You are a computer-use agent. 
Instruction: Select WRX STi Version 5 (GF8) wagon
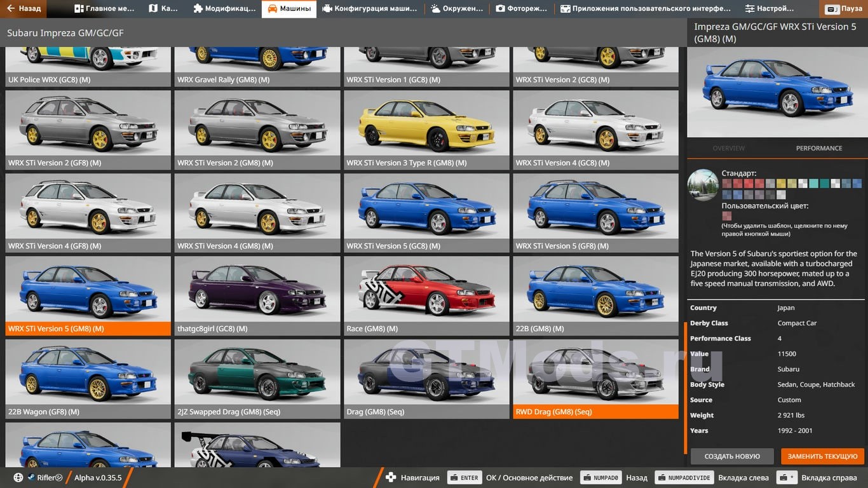tap(596, 213)
